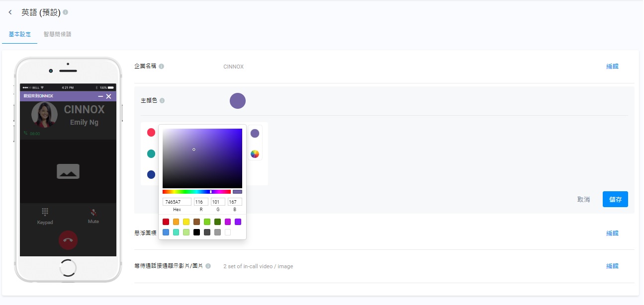644x305 pixels.
Task: Tap the Keypad icon in the phone preview
Action: point(45,212)
